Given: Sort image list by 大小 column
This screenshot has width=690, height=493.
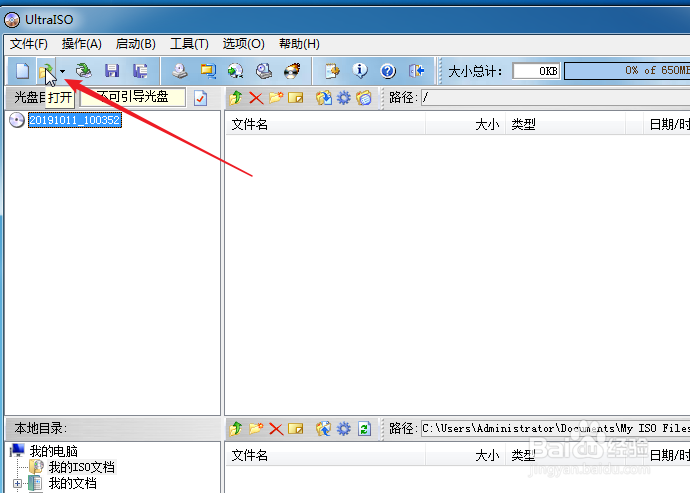Looking at the screenshot, I should (465, 124).
